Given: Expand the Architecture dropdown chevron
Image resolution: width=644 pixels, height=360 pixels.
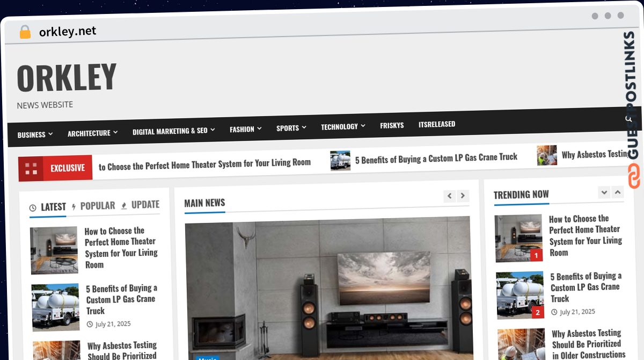Looking at the screenshot, I should tap(115, 132).
